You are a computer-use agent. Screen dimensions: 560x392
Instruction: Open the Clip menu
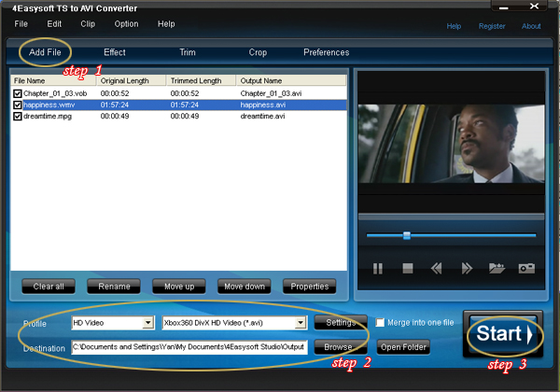[88, 24]
